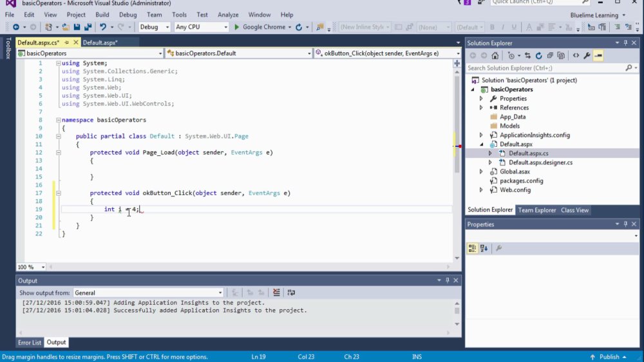This screenshot has height=362, width=644.
Task: Toggle auto hide pin on Solution Explorer
Action: click(625, 43)
